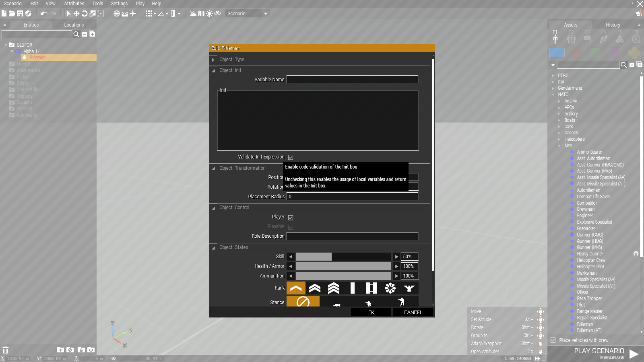Viewport: 644px width, 362px height.
Task: Click the Variable Name input field
Action: pos(352,80)
